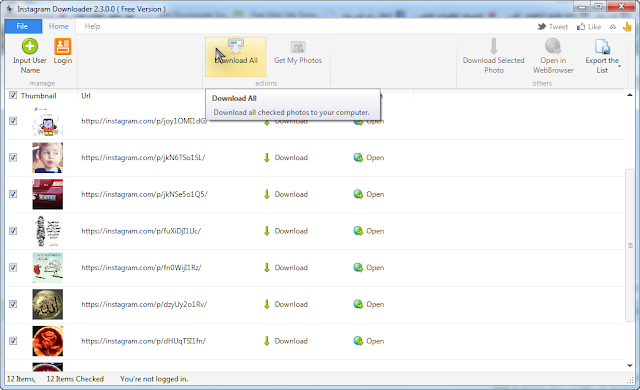Switch to the Home ribbon tab
The height and width of the screenshot is (390, 640).
[x=59, y=27]
